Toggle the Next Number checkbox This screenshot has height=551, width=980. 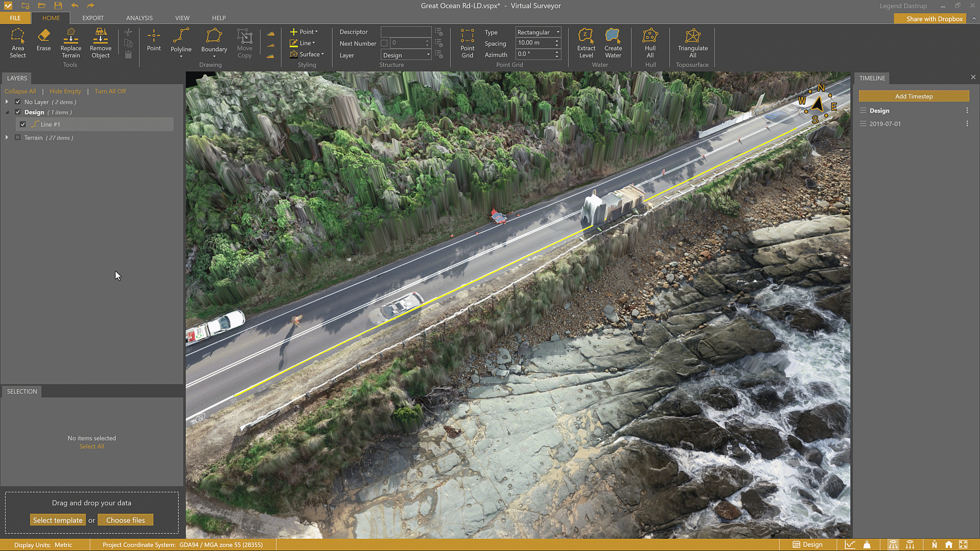pos(384,43)
